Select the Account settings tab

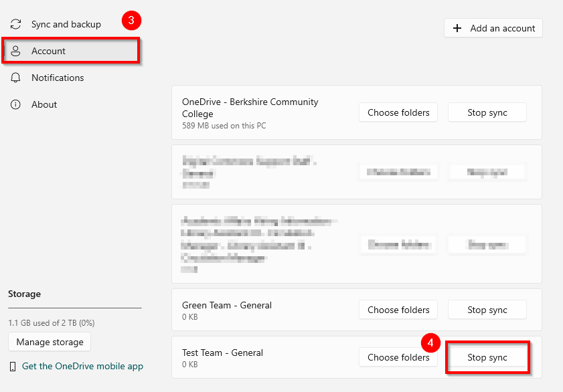71,51
